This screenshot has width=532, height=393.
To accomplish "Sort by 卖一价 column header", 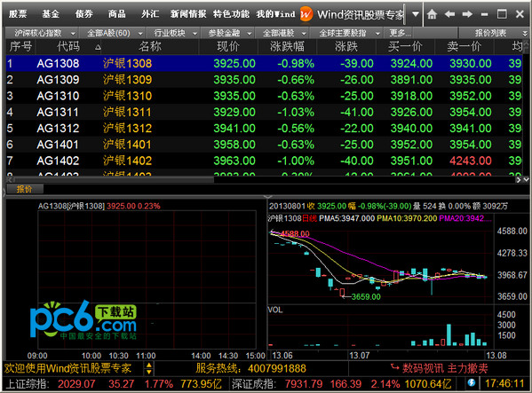I will click(x=465, y=46).
